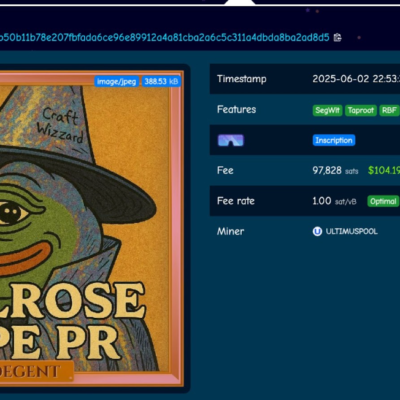Viewport: 400px width, 400px height.
Task: Click the Features row label
Action: [236, 109]
